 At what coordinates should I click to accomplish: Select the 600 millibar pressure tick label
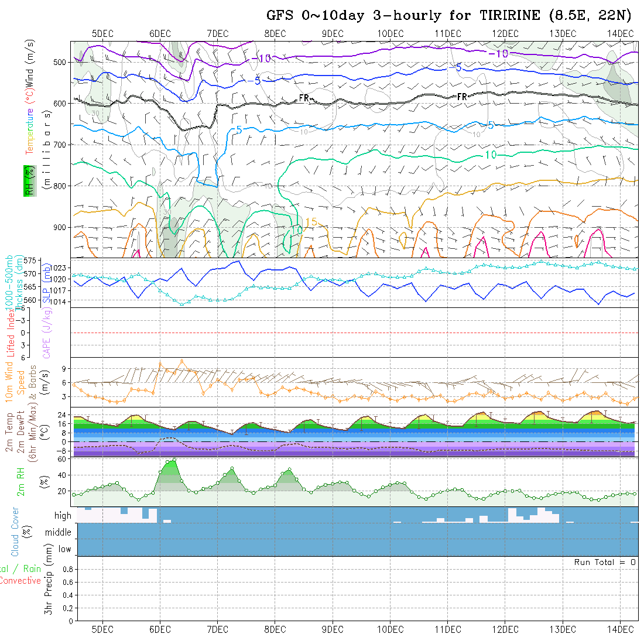click(60, 104)
